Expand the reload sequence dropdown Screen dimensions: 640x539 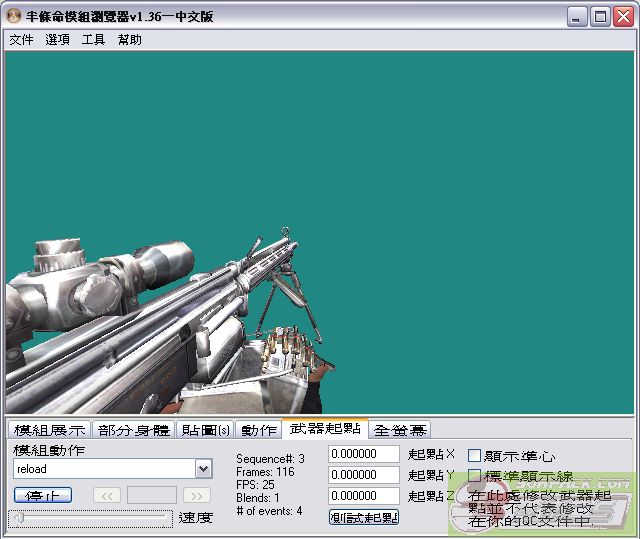pyautogui.click(x=203, y=469)
